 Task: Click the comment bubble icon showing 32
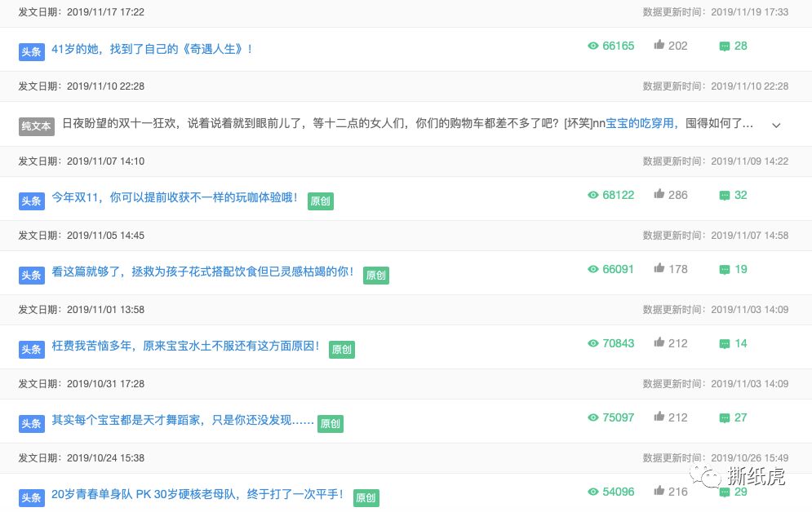click(x=724, y=195)
